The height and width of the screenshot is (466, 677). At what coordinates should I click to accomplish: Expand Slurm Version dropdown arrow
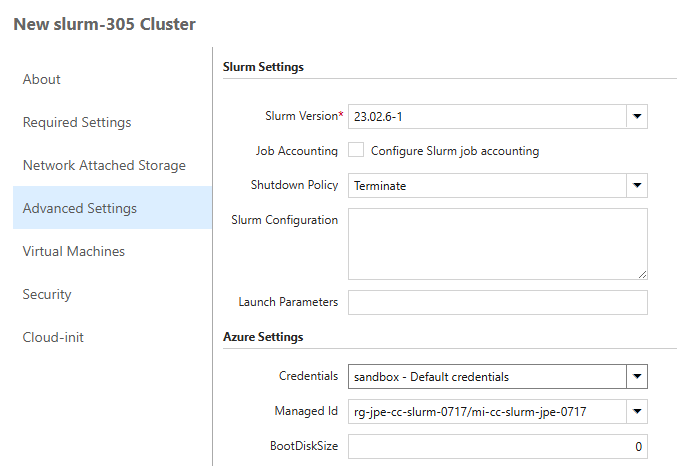click(637, 117)
